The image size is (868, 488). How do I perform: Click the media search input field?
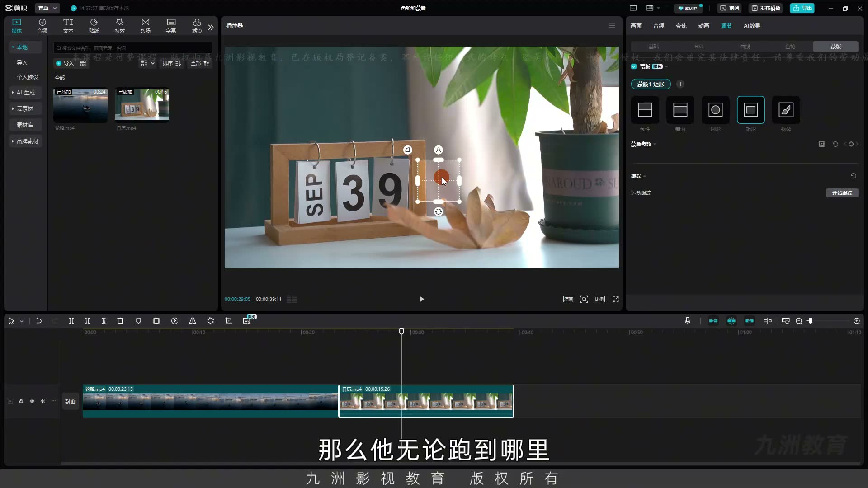click(133, 48)
